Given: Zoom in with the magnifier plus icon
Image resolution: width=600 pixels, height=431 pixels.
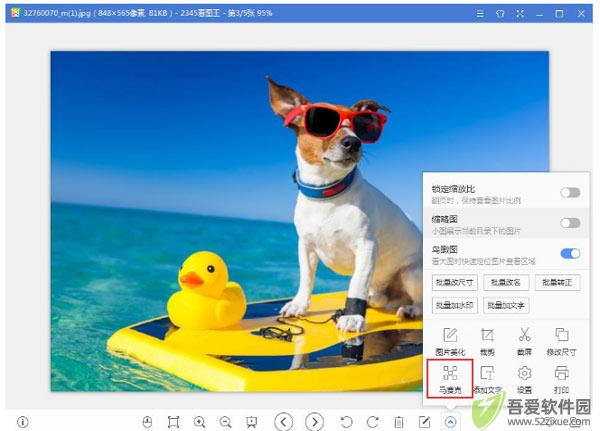Looking at the screenshot, I should [199, 422].
